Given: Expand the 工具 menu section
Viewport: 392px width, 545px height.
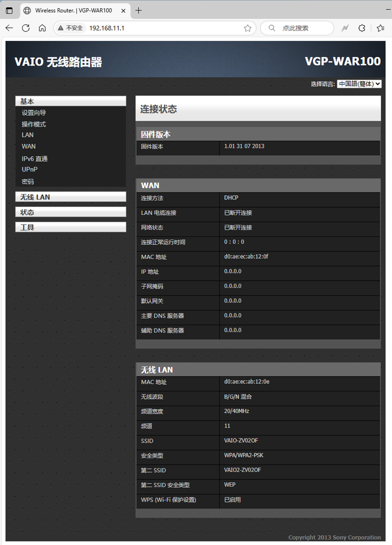Looking at the screenshot, I should 71,227.
